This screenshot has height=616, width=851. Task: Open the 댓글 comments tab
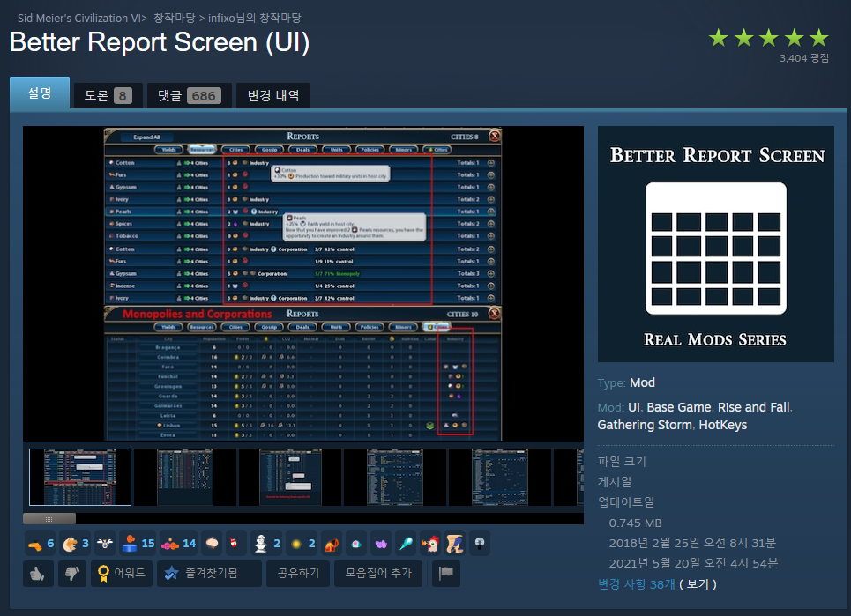(187, 95)
